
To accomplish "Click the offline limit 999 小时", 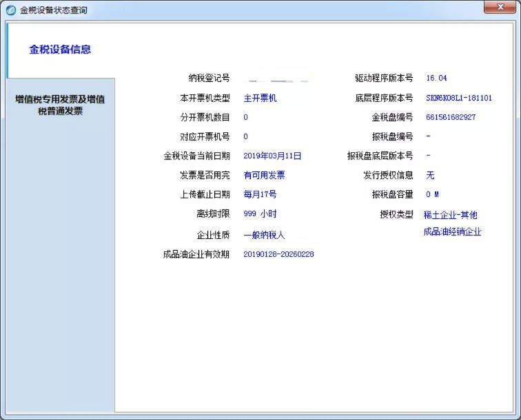I will click(260, 214).
